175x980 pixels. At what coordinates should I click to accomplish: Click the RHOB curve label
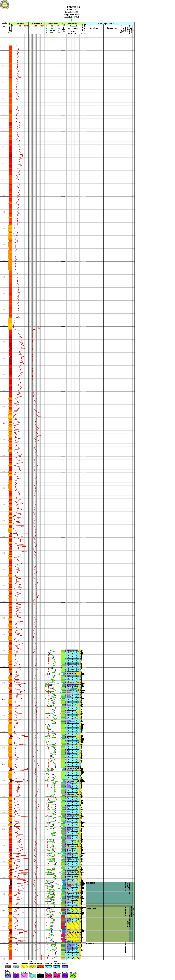click(52, 30)
